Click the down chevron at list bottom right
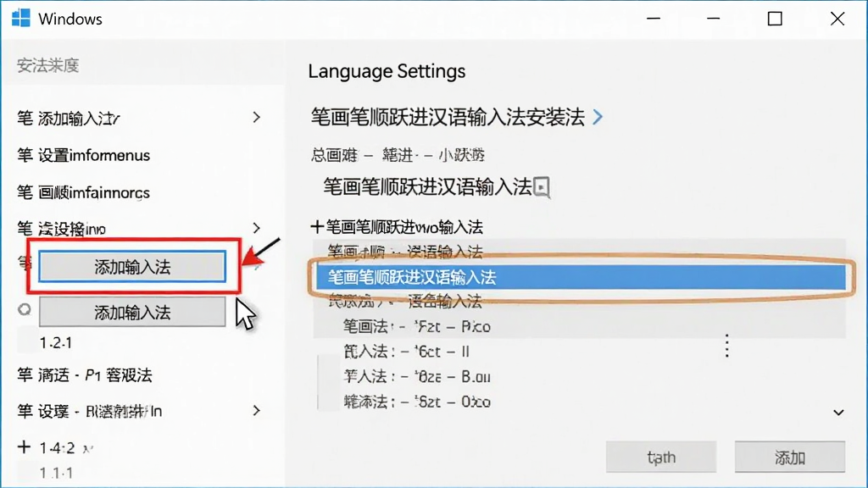This screenshot has width=868, height=488. pos(838,413)
